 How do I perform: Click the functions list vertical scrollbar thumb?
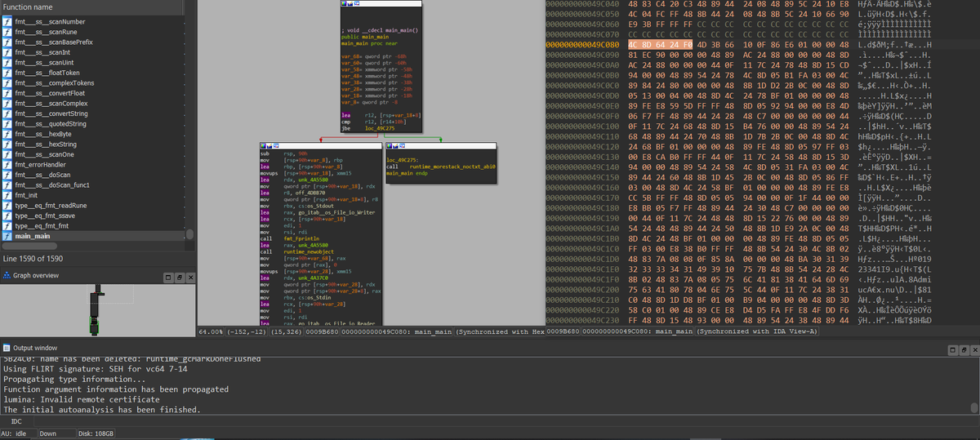190,234
